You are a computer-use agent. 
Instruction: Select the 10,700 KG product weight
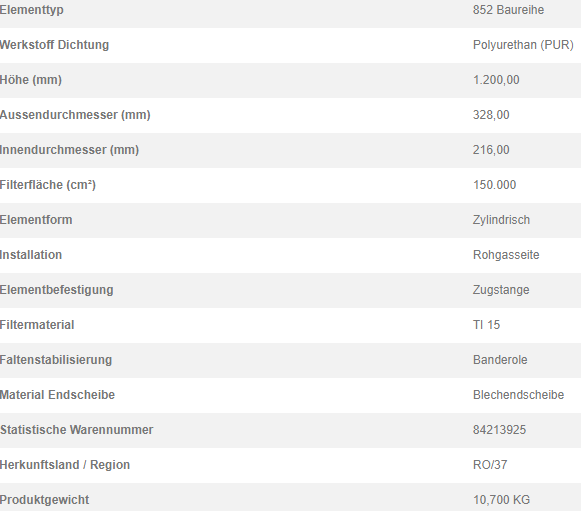coord(501,500)
